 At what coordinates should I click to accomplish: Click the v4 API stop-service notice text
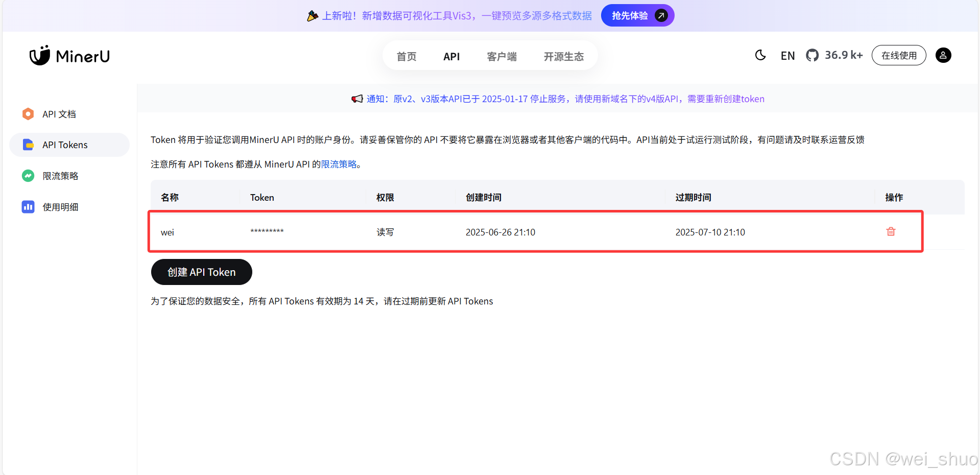565,99
